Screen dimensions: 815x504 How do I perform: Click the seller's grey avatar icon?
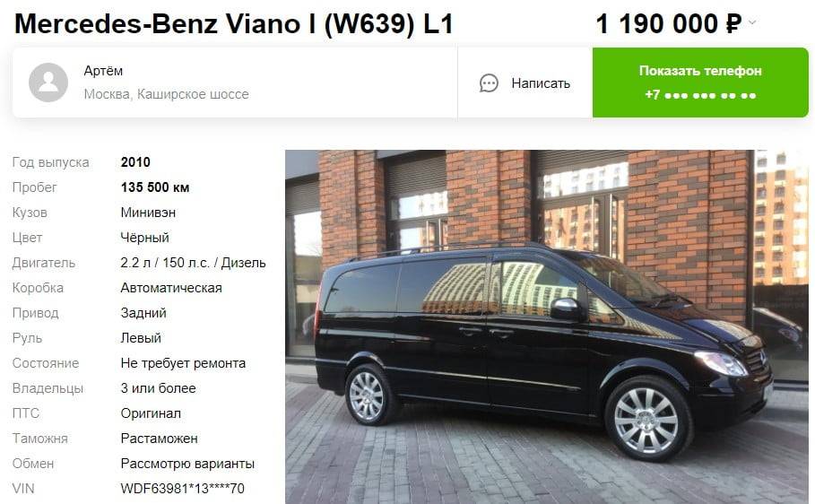click(x=48, y=83)
